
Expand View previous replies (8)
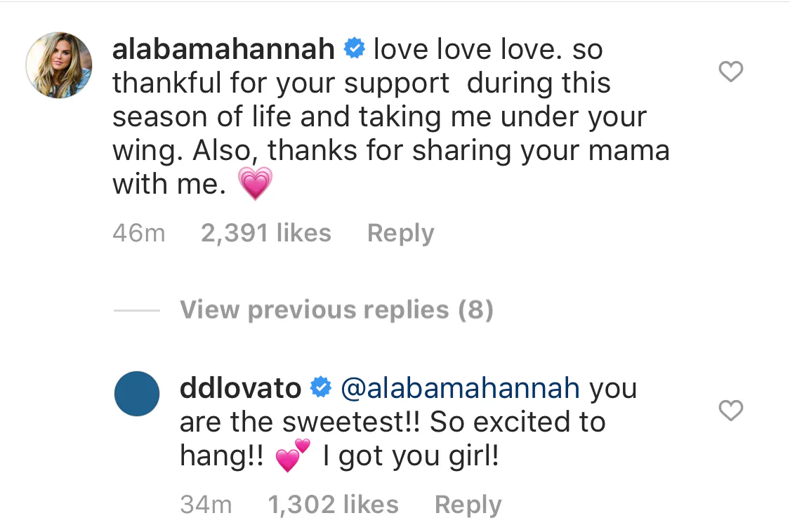[336, 310]
